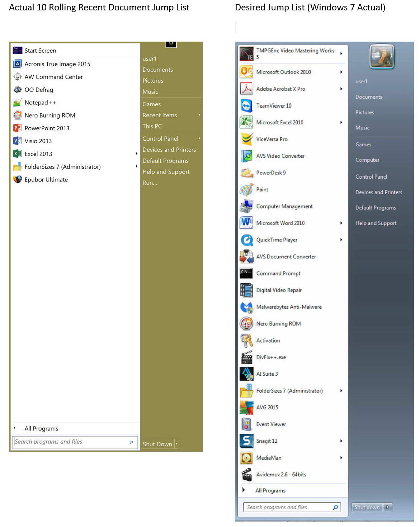The image size is (420, 527).
Task: Expand Excel 2013 jump list arrow
Action: tap(137, 154)
